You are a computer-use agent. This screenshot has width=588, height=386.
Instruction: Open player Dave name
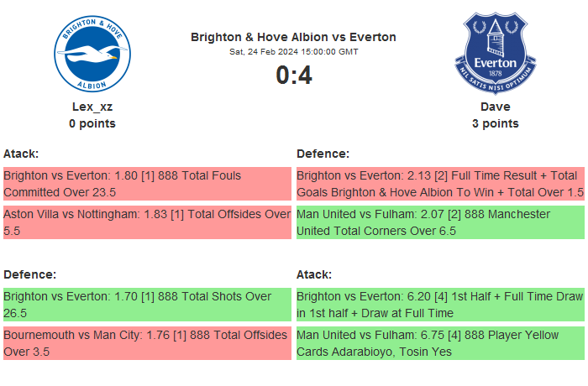click(x=495, y=107)
